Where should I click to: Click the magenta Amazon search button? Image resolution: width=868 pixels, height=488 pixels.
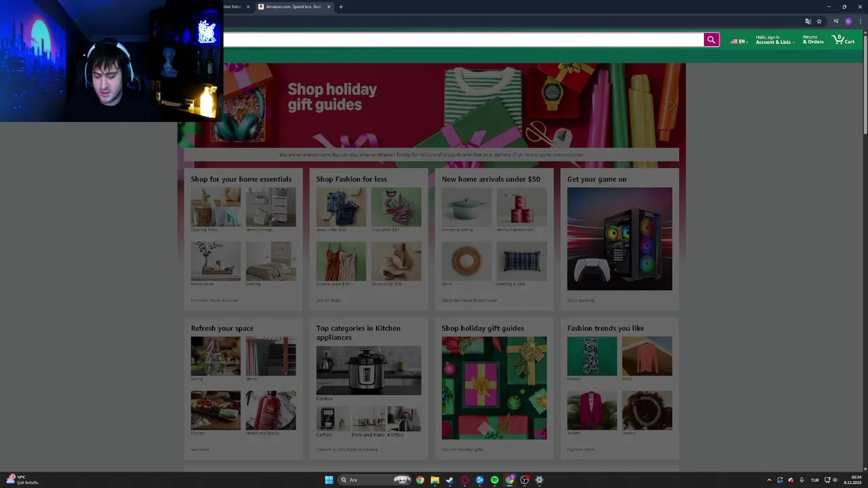click(711, 40)
